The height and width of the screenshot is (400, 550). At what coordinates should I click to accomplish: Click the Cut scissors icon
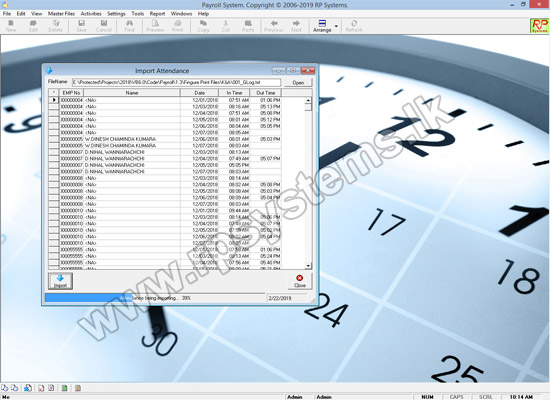coord(226,26)
